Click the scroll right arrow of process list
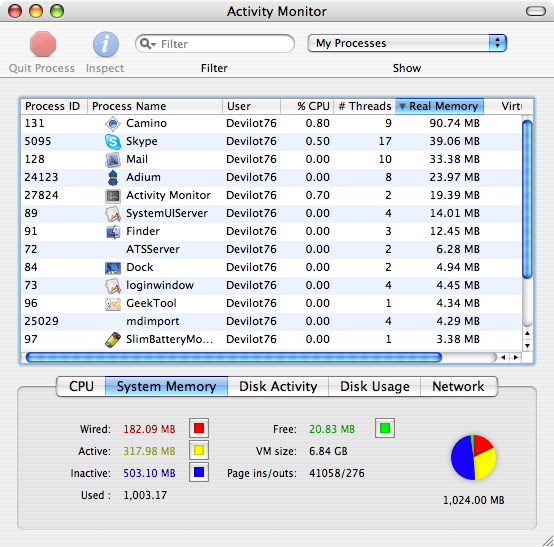Screen dimensions: 554x547 pos(516,358)
